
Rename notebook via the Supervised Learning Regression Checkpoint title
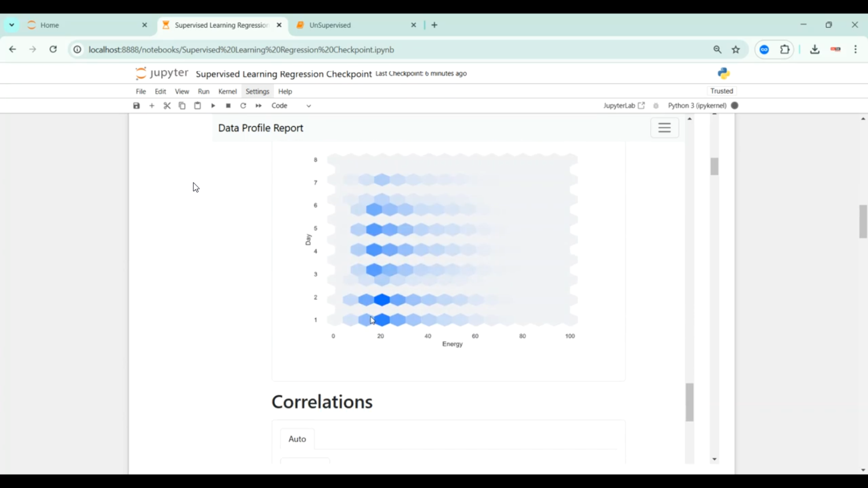(284, 74)
